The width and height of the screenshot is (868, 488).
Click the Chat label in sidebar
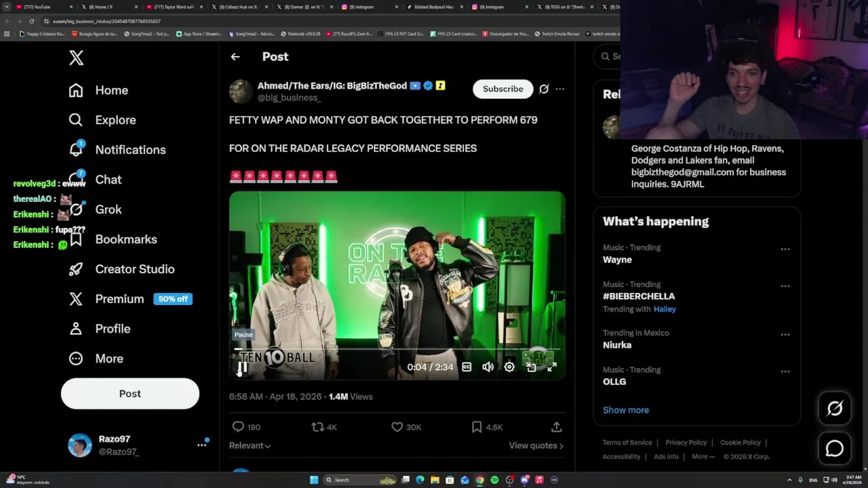108,180
